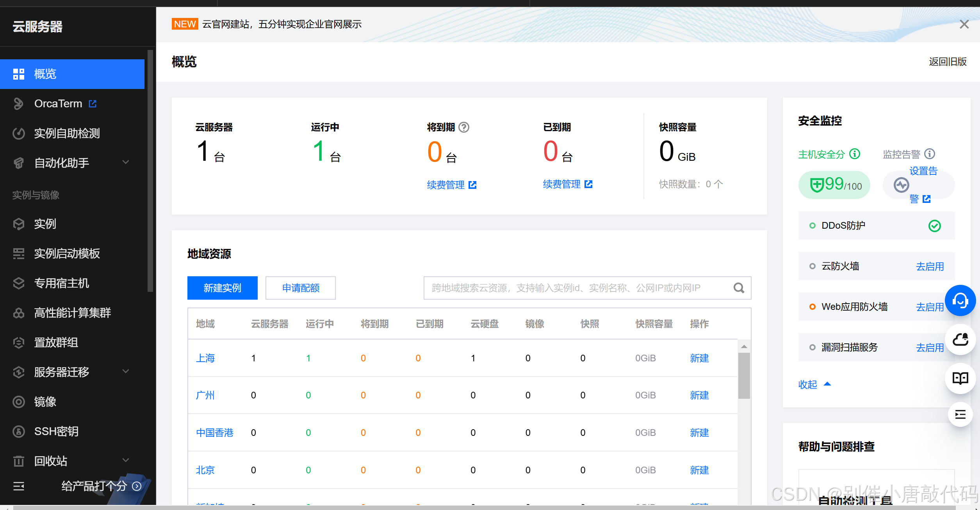
Task: Click the sidebar collapse icon at bottom
Action: [x=19, y=486]
